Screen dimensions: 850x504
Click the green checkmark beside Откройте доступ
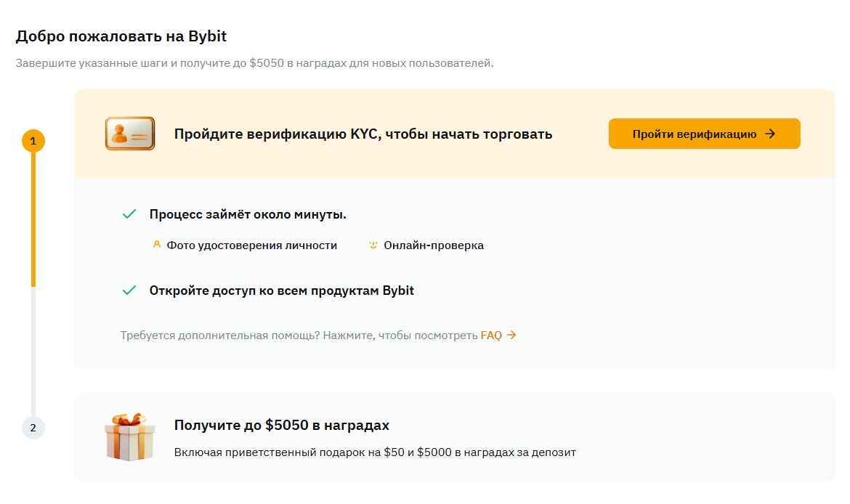[129, 290]
